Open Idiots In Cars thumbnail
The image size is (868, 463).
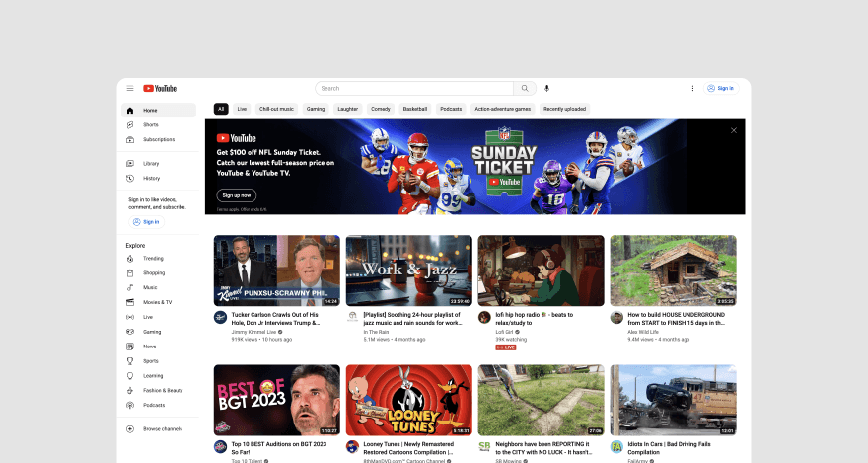[x=673, y=401]
